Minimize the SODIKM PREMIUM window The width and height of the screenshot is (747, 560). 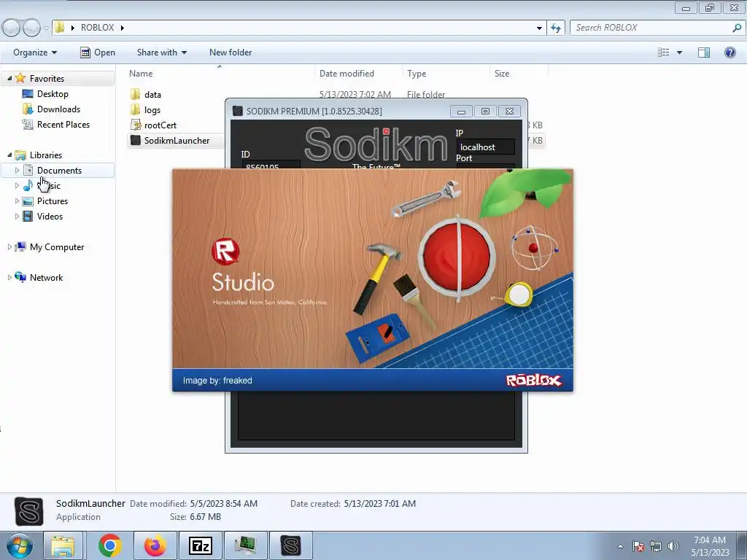[x=461, y=112]
